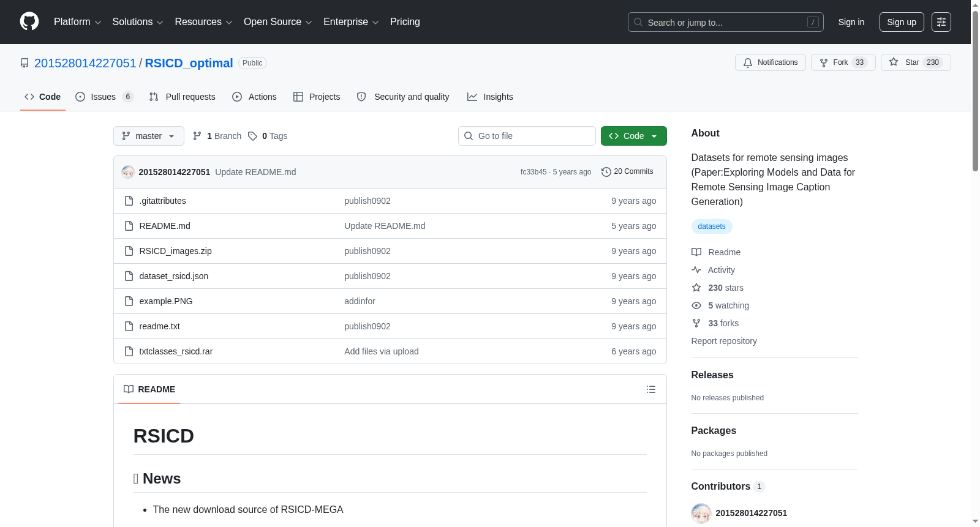Click the star icon beside 230 stars
The height and width of the screenshot is (527, 980).
(696, 288)
